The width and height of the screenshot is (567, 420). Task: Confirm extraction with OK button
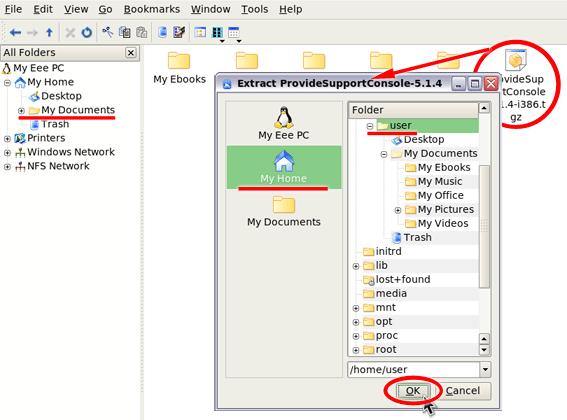click(413, 391)
